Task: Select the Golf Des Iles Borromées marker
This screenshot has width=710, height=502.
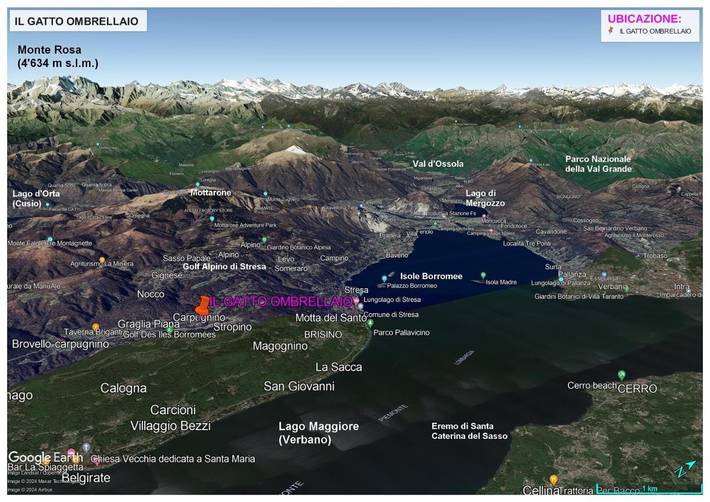Action: coord(168,334)
